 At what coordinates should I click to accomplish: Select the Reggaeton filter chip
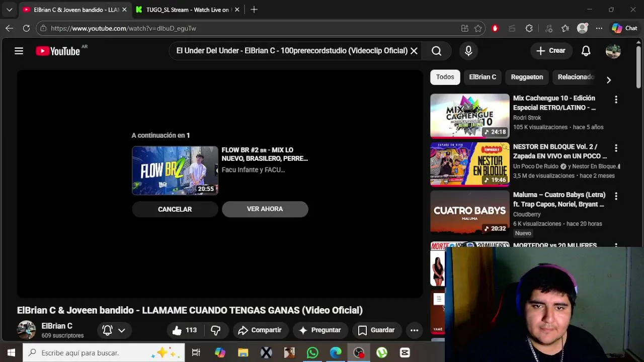tap(527, 77)
